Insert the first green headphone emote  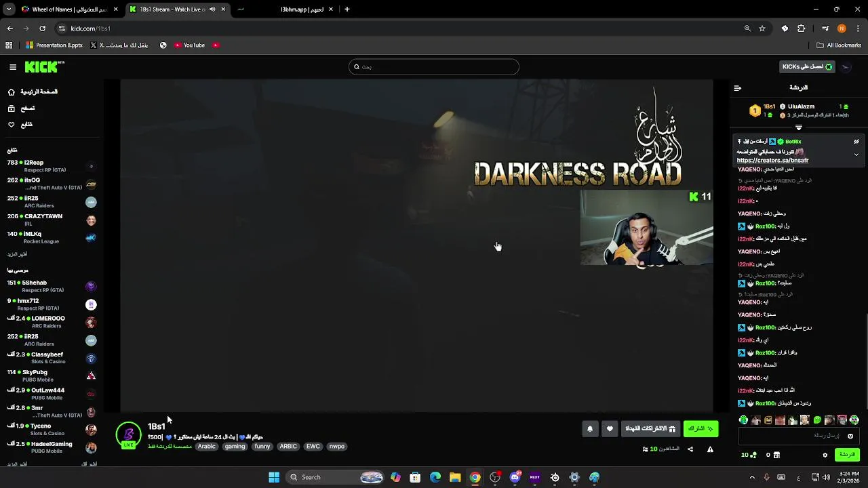(743, 420)
